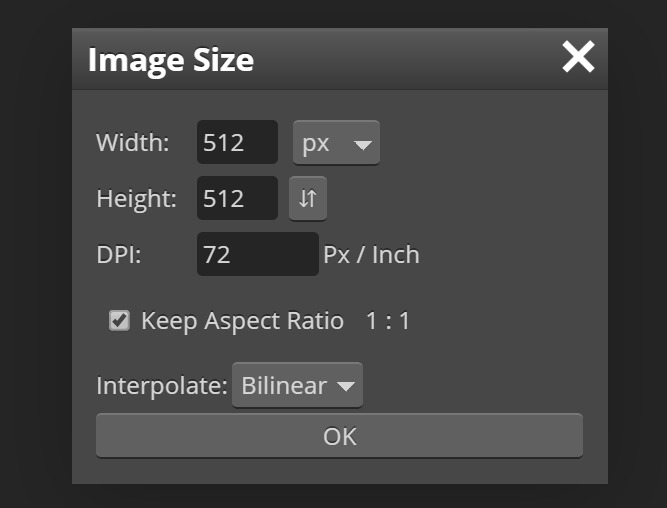Screen dimensions: 667x508
Task: Click the arrow on the px unit selector
Action: coord(363,145)
